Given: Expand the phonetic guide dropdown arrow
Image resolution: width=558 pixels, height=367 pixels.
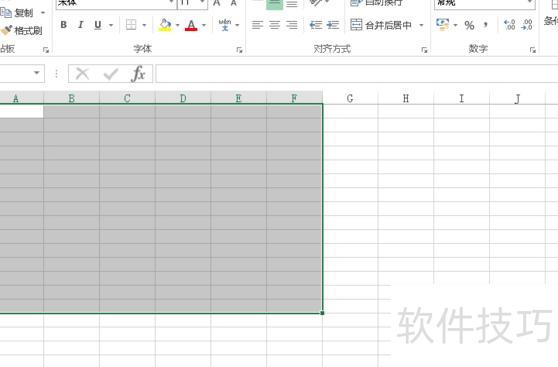Looking at the screenshot, I should click(x=237, y=25).
